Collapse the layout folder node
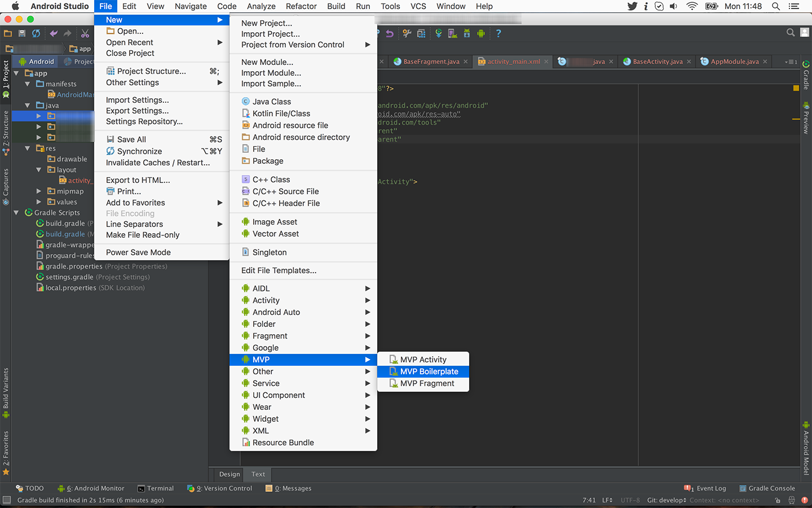Screen dimensions: 812x508 point(39,170)
